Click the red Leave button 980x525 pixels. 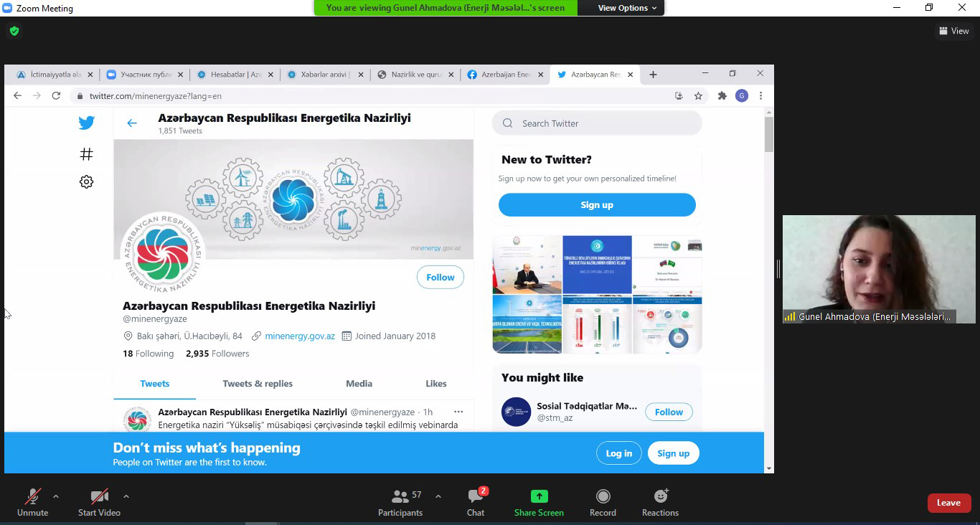tap(948, 503)
